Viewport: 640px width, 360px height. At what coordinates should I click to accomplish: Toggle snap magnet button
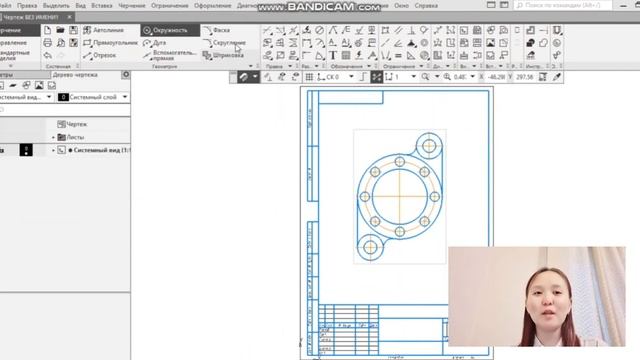point(244,77)
